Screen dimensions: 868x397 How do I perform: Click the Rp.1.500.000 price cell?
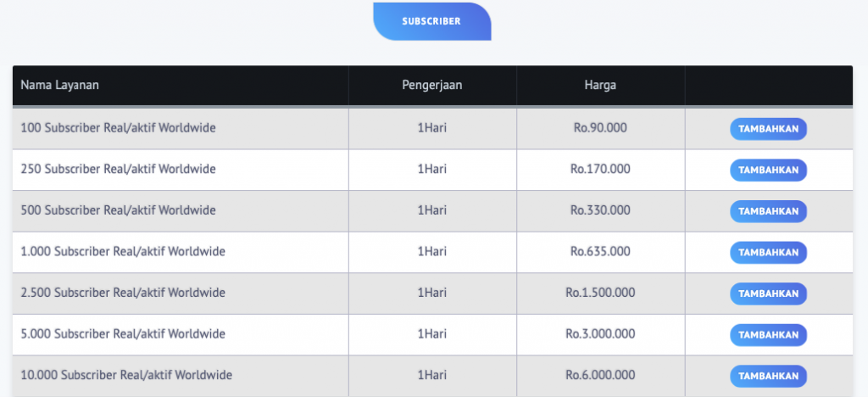click(600, 293)
